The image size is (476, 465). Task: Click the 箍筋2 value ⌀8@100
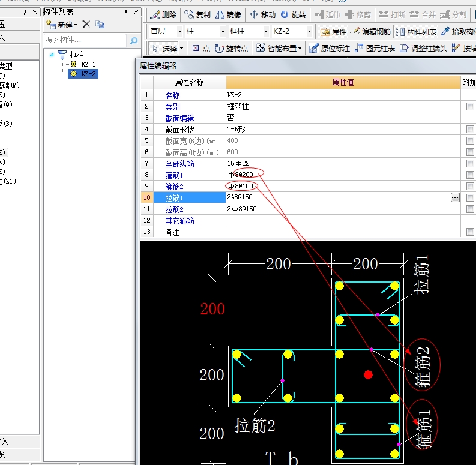[x=241, y=186]
